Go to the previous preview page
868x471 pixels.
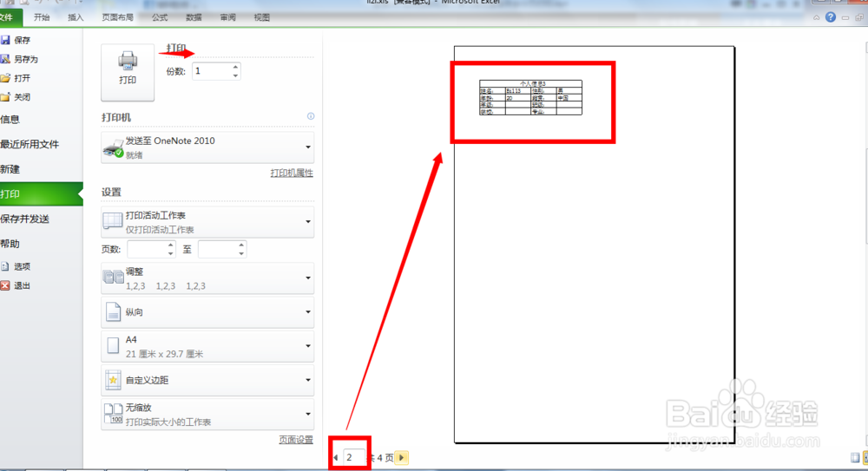tap(335, 458)
